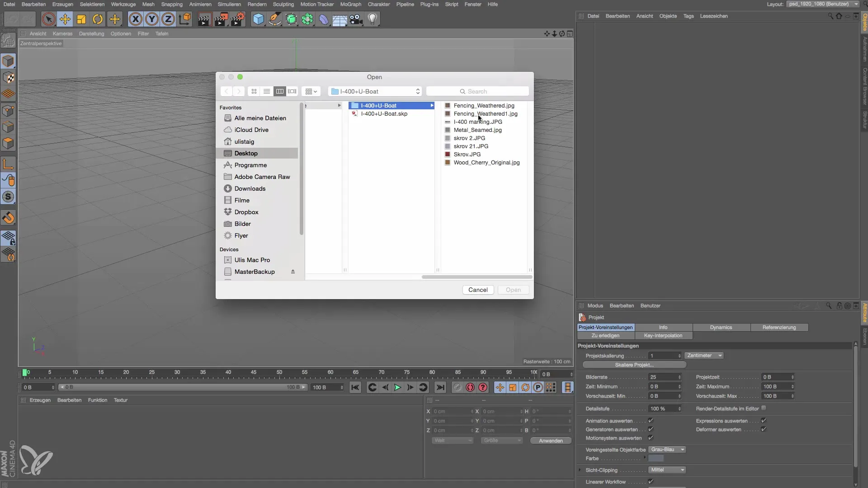Toggle Autokeying record button
The width and height of the screenshot is (868, 488).
(470, 387)
